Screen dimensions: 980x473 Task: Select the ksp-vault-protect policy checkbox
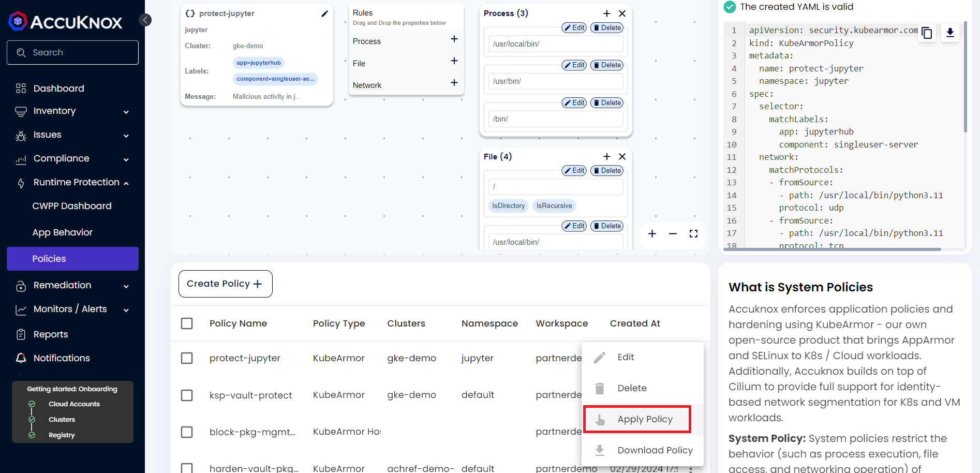pos(187,395)
